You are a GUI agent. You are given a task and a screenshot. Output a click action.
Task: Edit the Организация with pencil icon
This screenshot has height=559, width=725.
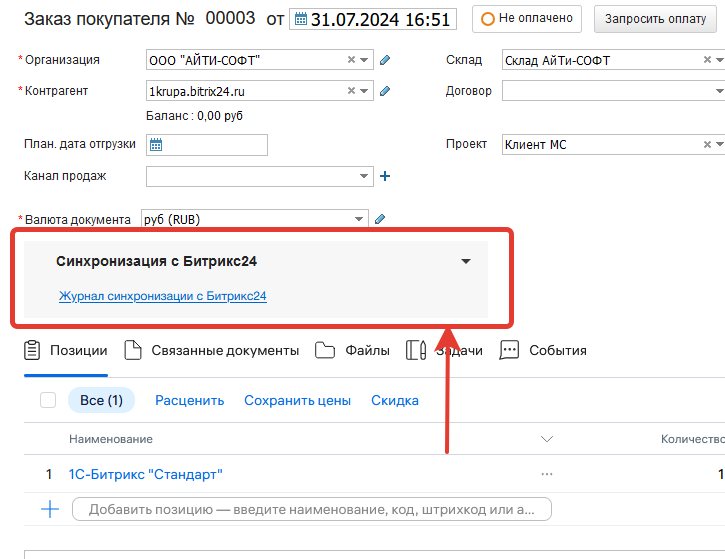pos(385,60)
